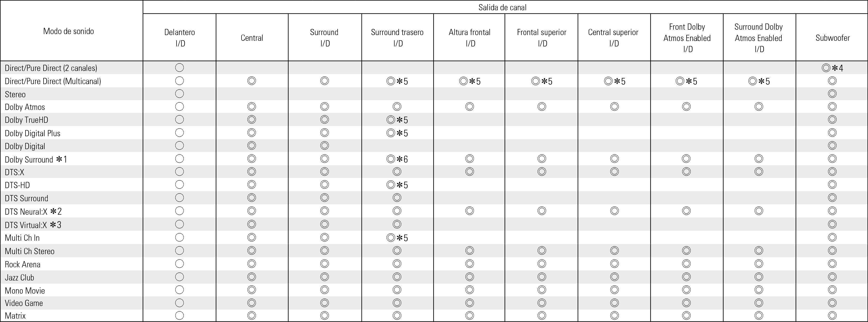868x322 pixels.
Task: Click the Central circle in the Dolby Digital row
Action: pyautogui.click(x=252, y=146)
